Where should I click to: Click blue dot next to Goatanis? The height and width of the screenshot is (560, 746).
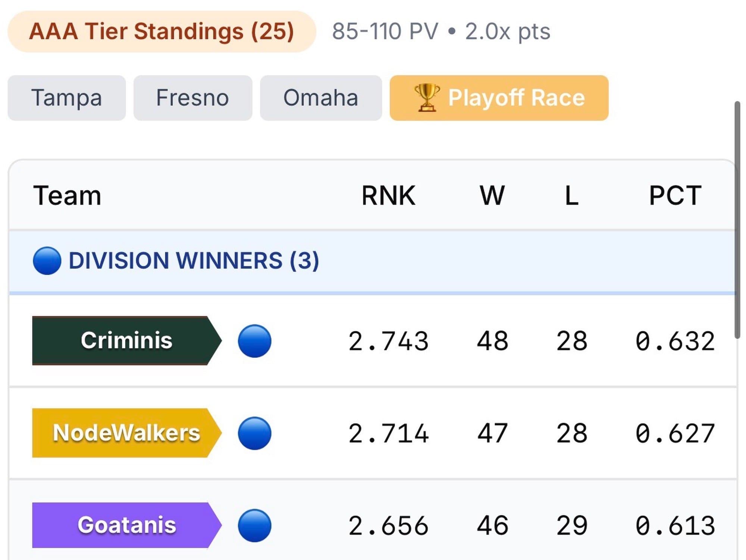click(x=255, y=525)
